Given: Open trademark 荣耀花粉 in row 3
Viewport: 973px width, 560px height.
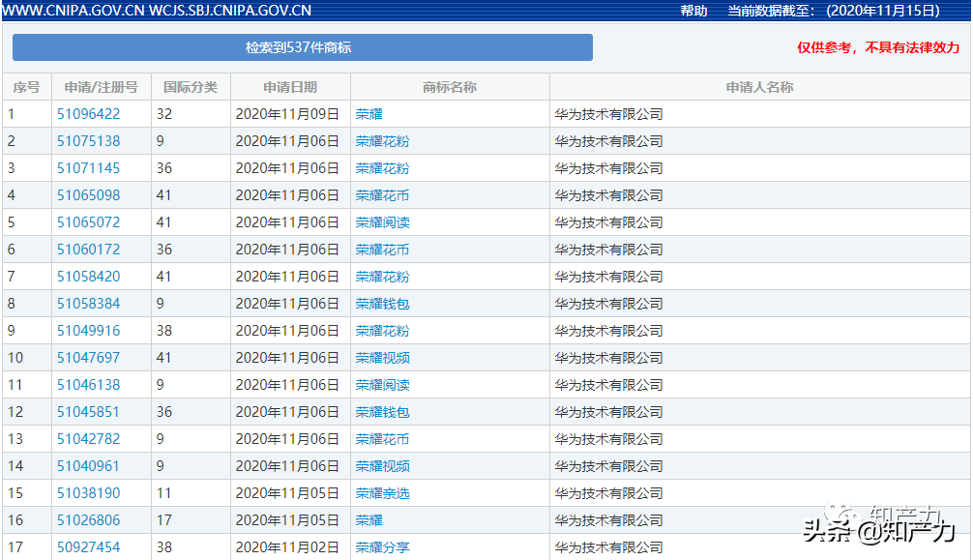Looking at the screenshot, I should point(382,168).
